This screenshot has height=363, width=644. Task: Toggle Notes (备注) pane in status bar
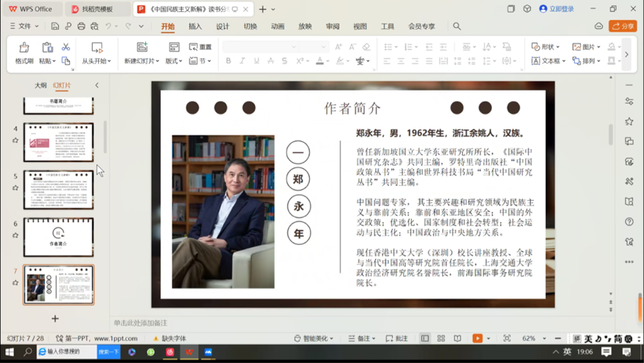pos(362,339)
